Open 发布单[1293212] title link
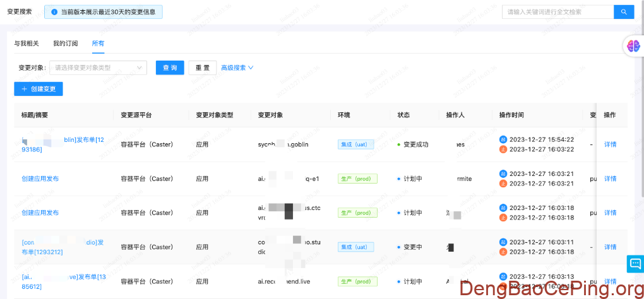This screenshot has height=299, width=644. (x=63, y=247)
